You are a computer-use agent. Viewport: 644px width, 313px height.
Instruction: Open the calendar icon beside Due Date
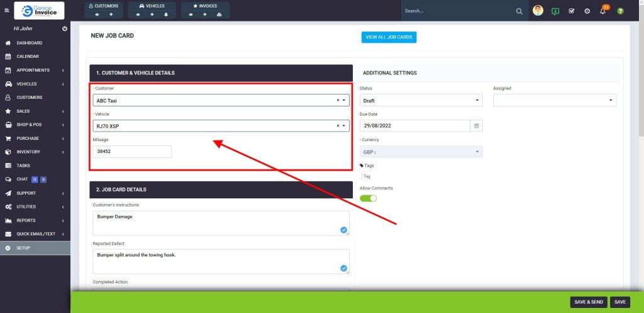click(477, 126)
